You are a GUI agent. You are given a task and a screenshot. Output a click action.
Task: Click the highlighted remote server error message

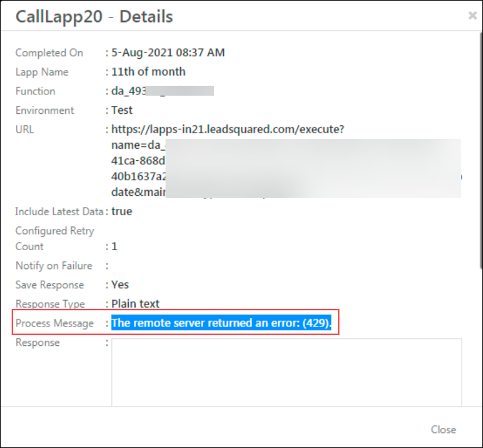221,323
